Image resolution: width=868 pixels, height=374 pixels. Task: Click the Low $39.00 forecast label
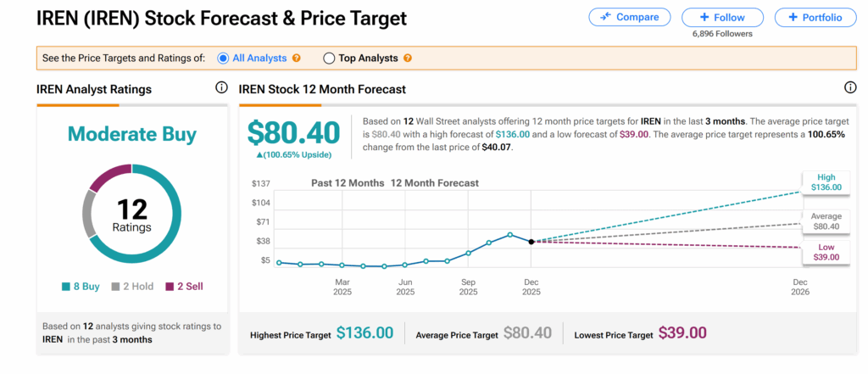click(x=826, y=252)
